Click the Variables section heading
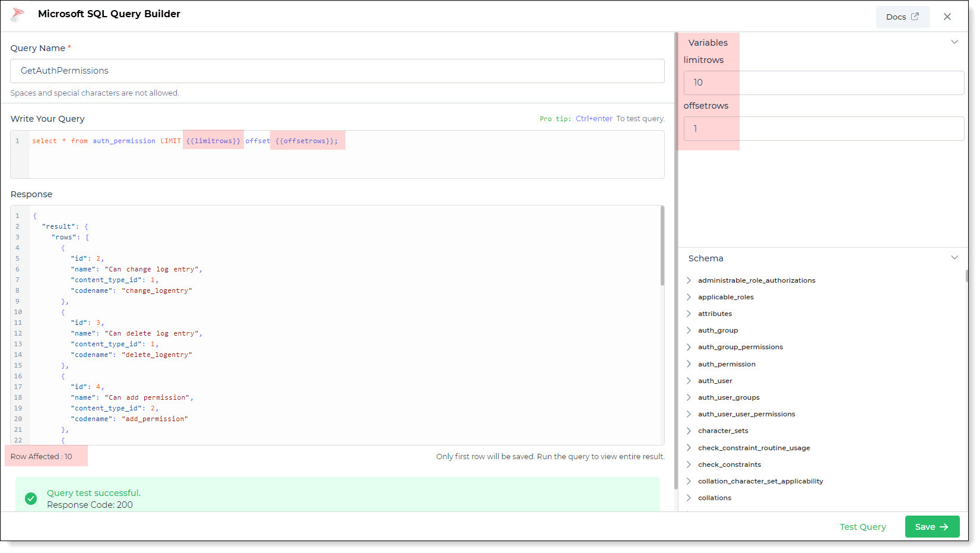The image size is (980, 553). click(x=708, y=43)
